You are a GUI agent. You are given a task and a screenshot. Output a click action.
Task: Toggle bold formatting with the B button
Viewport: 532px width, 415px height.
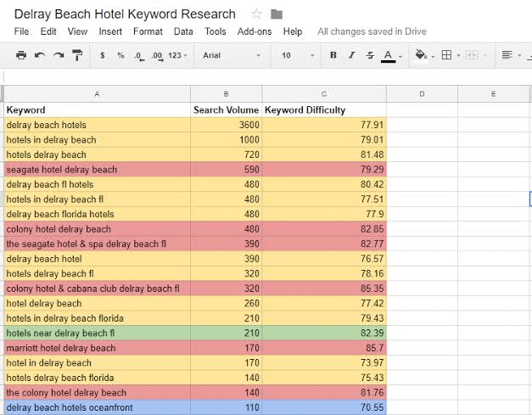click(333, 55)
